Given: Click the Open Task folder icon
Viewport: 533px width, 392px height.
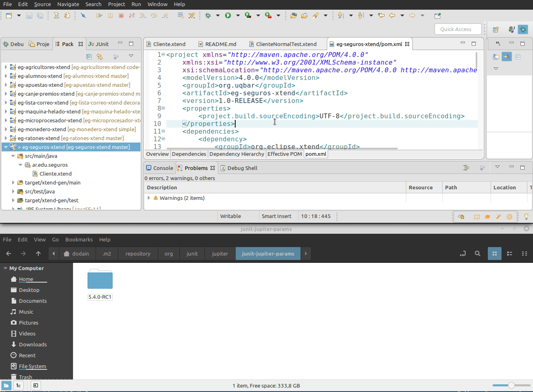Looking at the screenshot, I should pyautogui.click(x=305, y=16).
